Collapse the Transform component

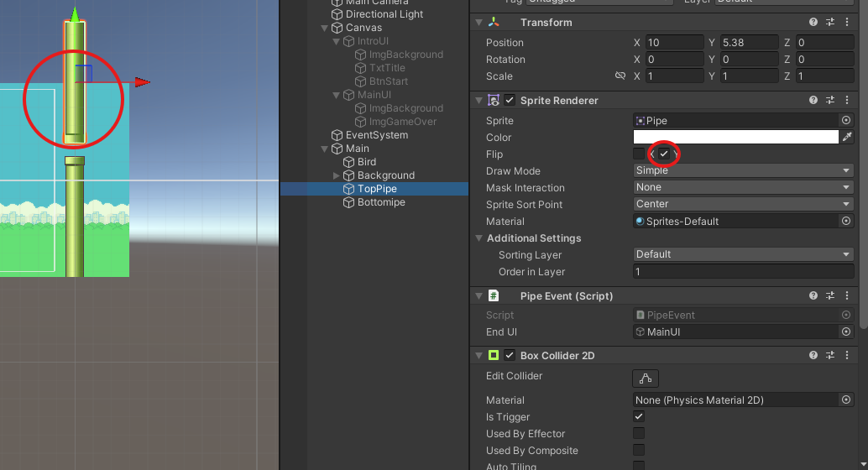pyautogui.click(x=478, y=22)
